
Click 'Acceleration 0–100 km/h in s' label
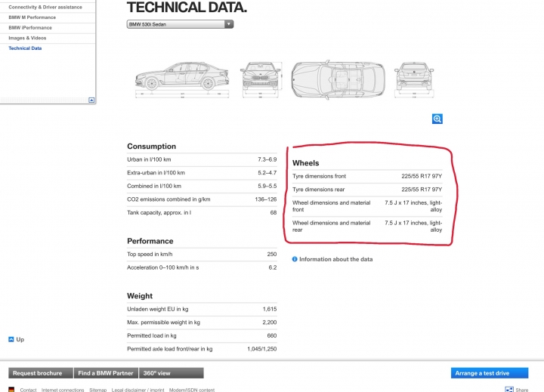point(162,267)
